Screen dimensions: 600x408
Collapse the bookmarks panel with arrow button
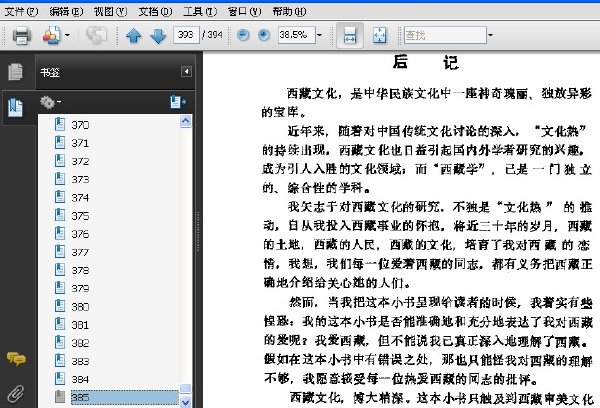[186, 72]
